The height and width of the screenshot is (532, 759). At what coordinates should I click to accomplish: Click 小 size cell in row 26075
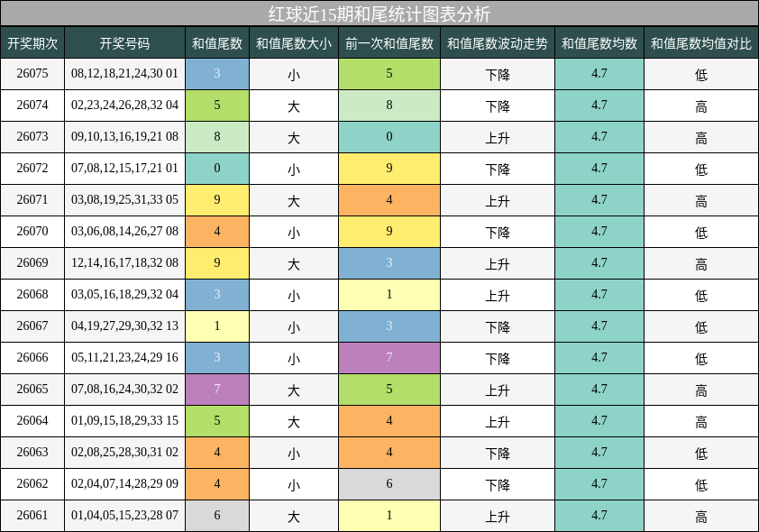[x=294, y=74]
